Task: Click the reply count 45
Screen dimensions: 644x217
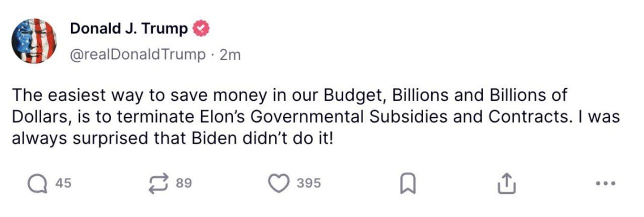Action: coord(63,184)
